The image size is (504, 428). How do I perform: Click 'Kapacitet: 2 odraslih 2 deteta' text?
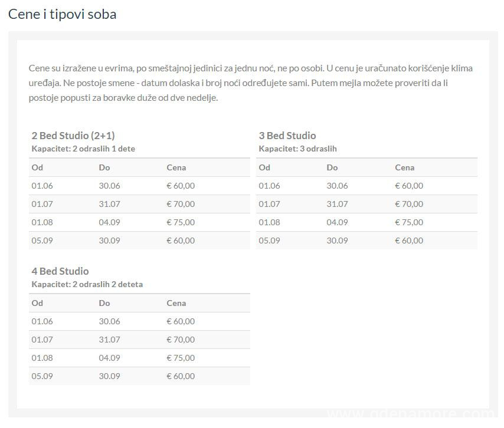pyautogui.click(x=87, y=284)
